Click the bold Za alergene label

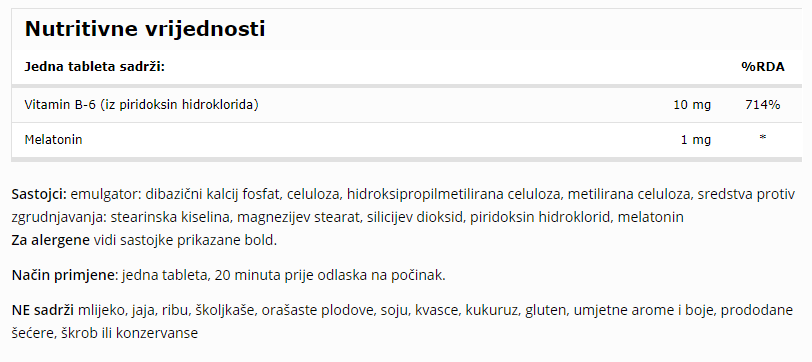click(x=50, y=241)
